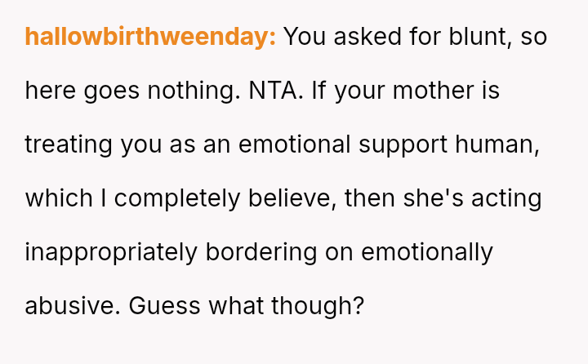Screen dimensions: 588x364
Task: Open the hallowbirthweenday username link
Action: [150, 38]
